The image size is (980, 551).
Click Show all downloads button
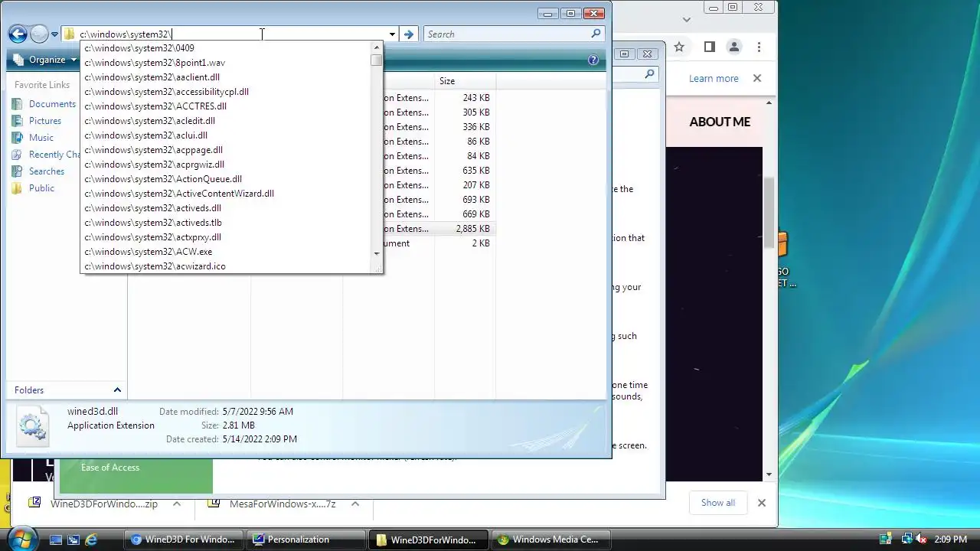tap(718, 503)
